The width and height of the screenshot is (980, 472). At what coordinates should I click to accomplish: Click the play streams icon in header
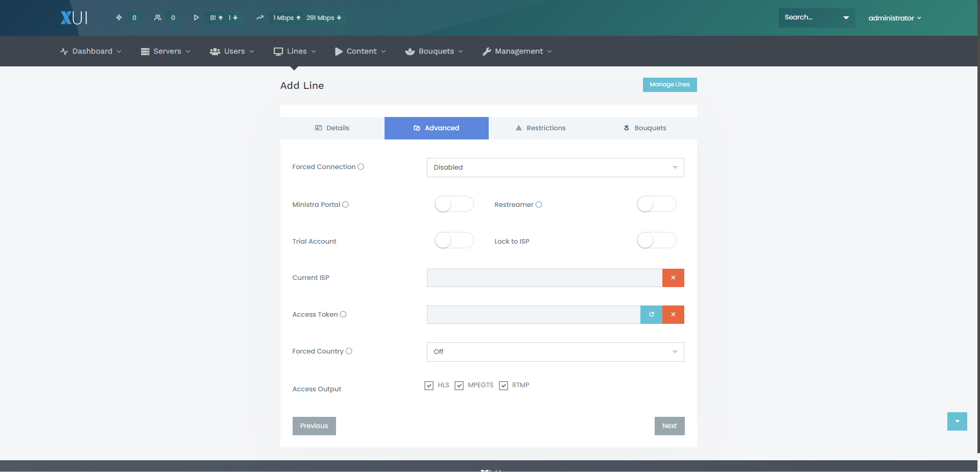pos(196,17)
